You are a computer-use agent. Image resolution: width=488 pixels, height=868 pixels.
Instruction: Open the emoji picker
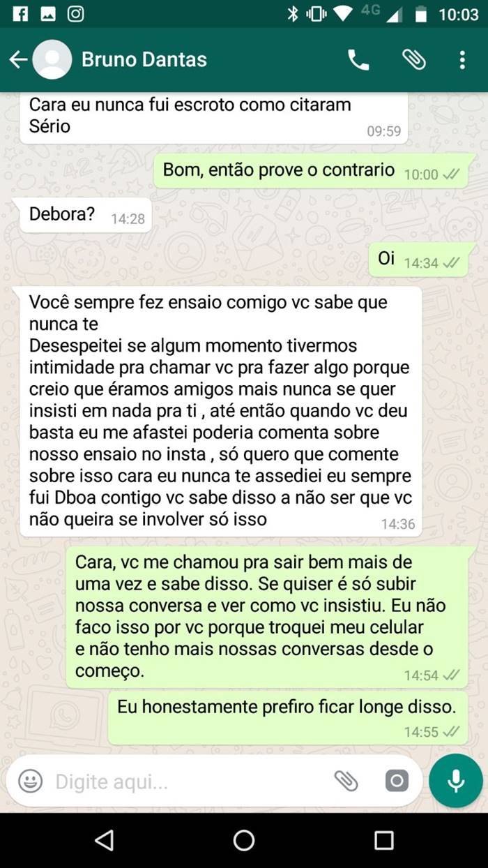(30, 781)
